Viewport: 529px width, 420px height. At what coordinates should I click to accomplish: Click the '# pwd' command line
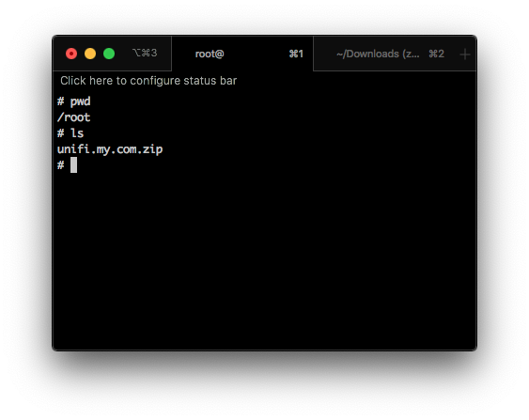[x=74, y=101]
